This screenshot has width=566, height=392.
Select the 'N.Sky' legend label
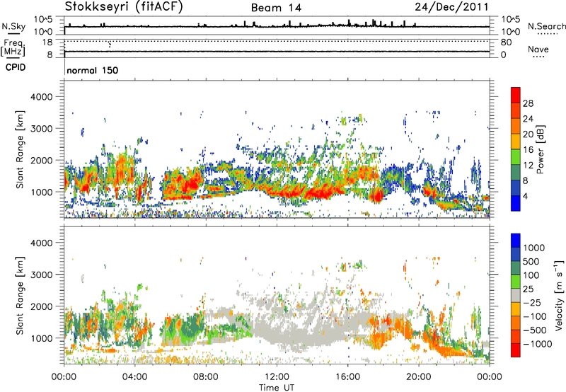(13, 26)
